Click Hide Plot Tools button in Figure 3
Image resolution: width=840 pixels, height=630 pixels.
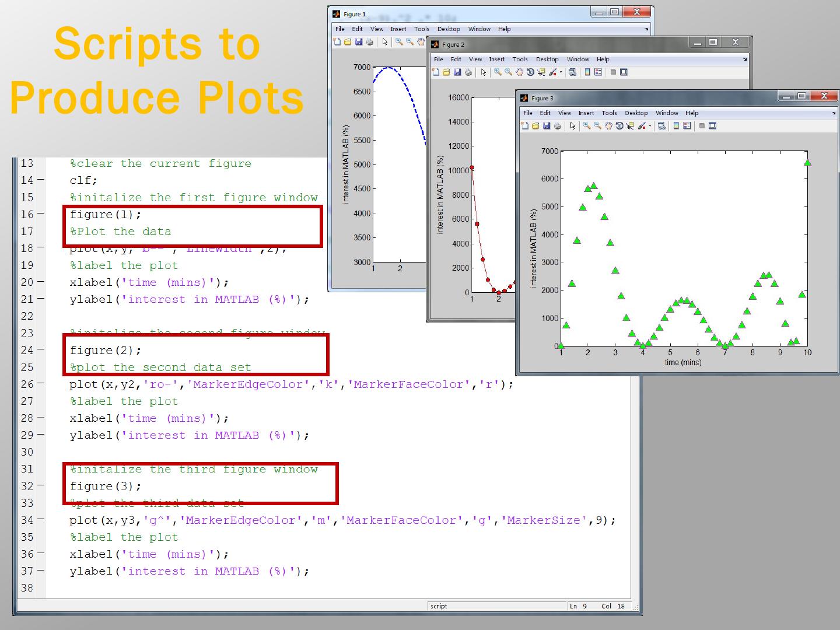[702, 126]
